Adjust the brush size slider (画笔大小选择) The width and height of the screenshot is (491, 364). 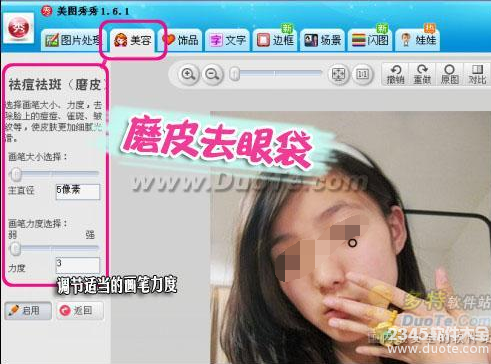(54, 174)
